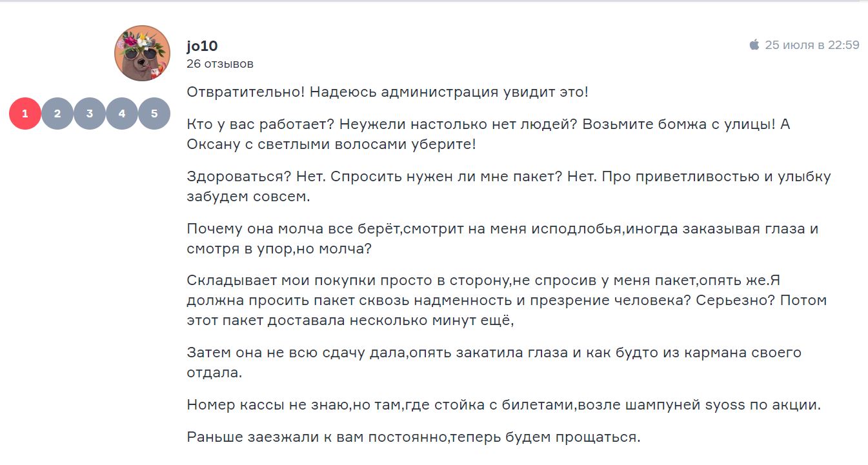Open the "26 отзывов" reviews link
868x465 pixels.
coord(220,64)
